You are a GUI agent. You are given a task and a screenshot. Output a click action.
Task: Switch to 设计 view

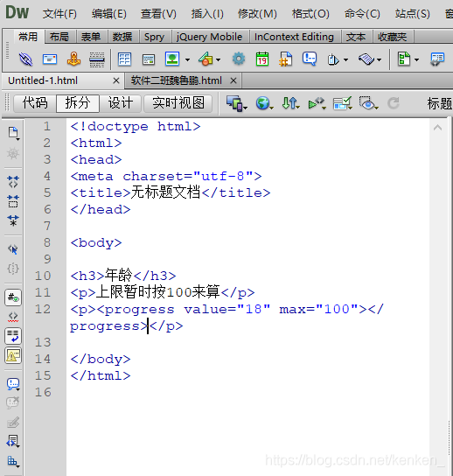click(x=121, y=103)
